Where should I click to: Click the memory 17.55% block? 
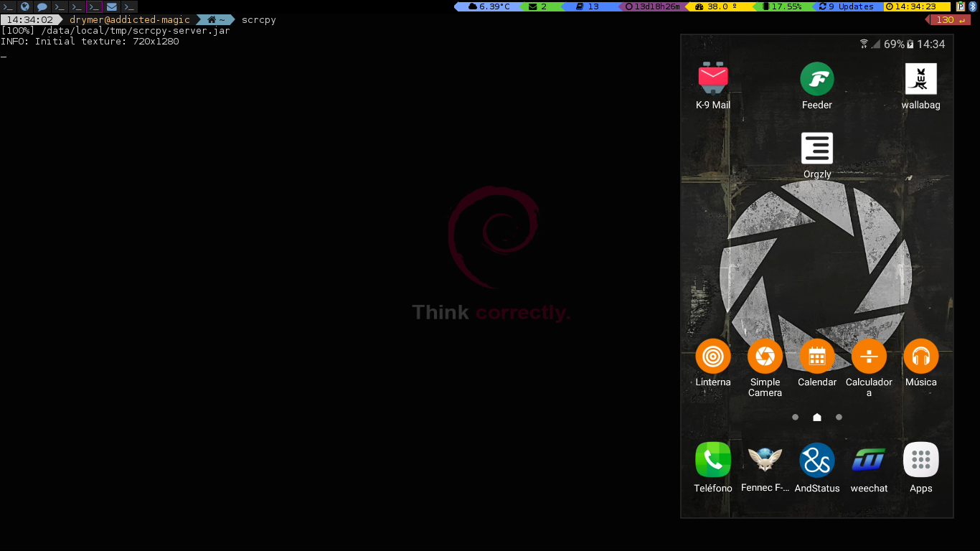tap(782, 6)
